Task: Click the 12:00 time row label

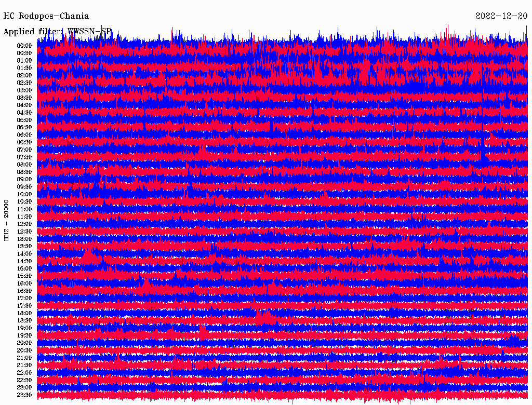Action: 24,224
